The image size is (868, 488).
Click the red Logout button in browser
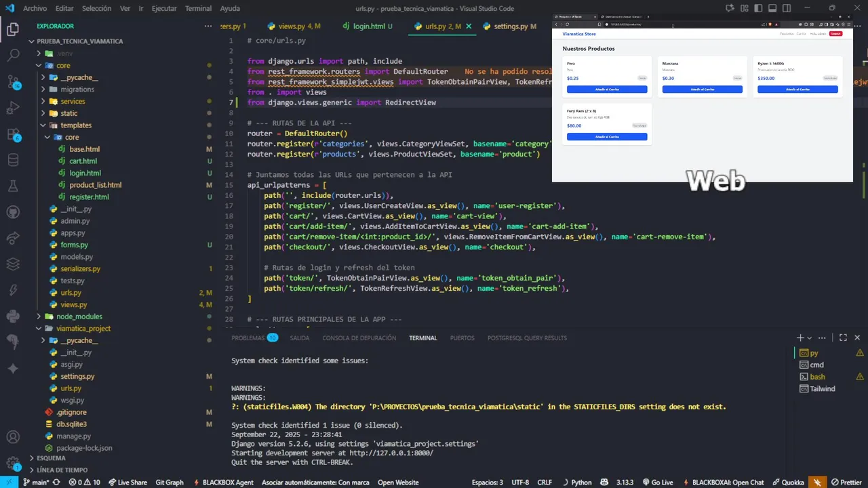pos(836,33)
